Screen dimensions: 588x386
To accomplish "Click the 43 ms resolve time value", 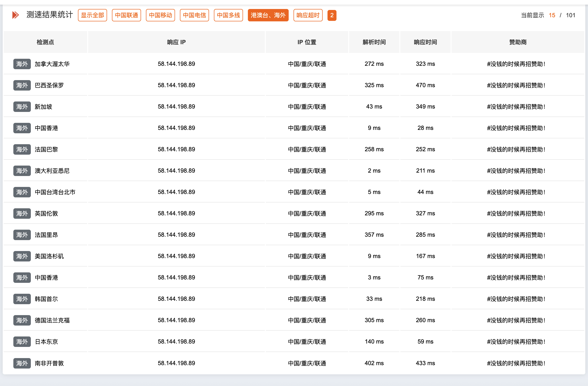I will [374, 107].
